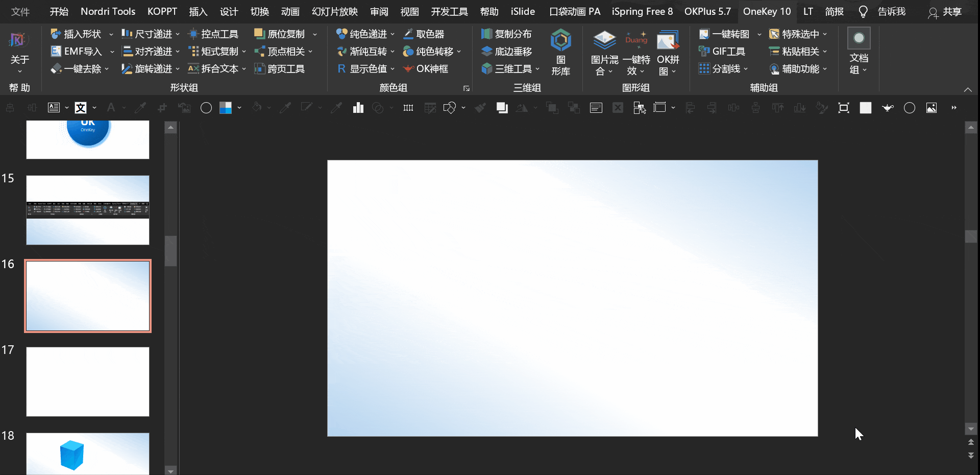Switch to the 开始 tab
The image size is (980, 475).
(x=59, y=12)
